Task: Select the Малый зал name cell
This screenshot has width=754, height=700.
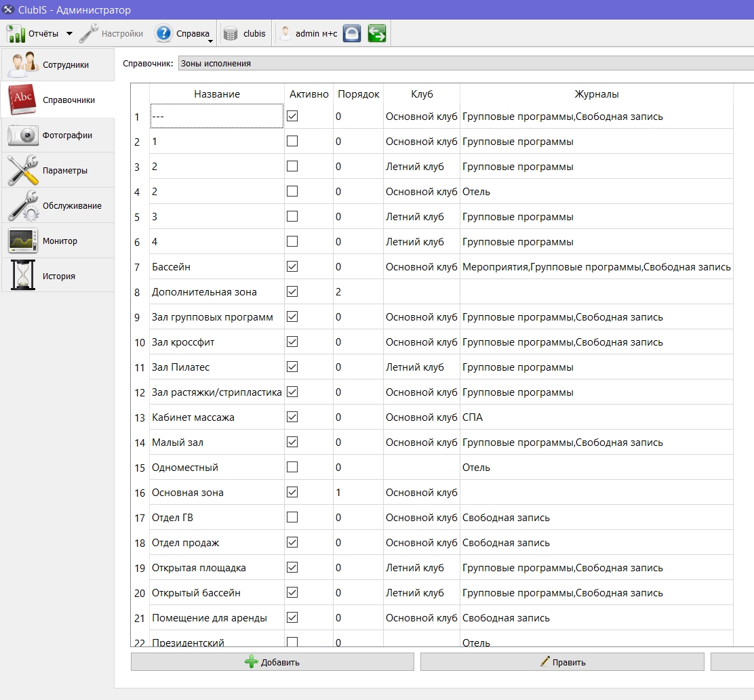Action: pos(217,442)
